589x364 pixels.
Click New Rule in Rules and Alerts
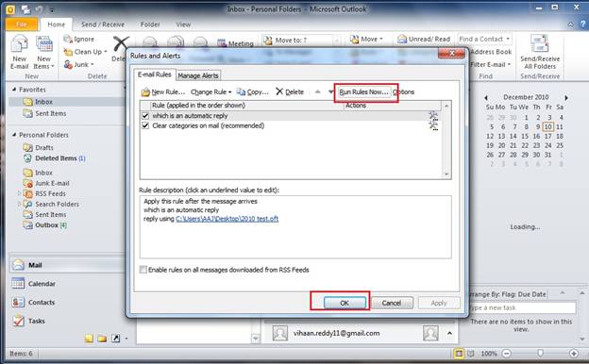162,91
